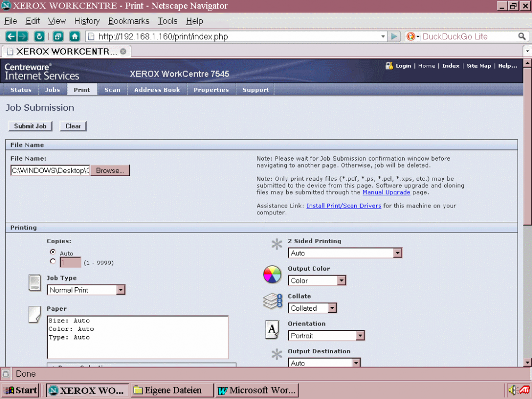The width and height of the screenshot is (532, 399).
Task: Click the Collated dropdown selector
Action: click(333, 308)
